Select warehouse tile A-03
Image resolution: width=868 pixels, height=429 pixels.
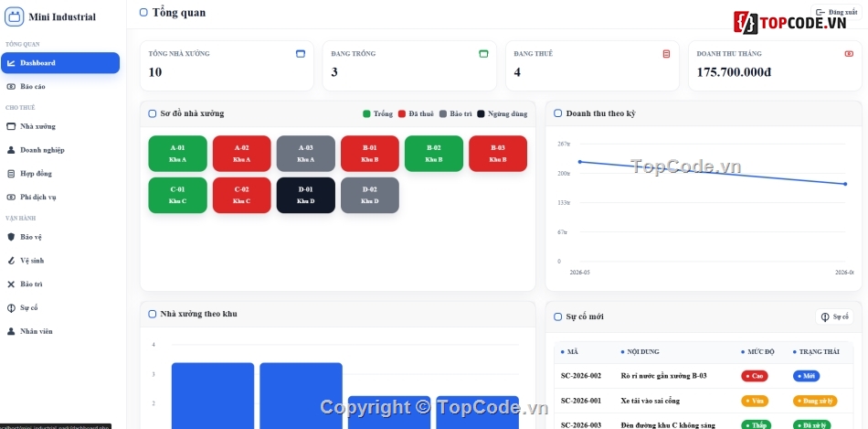(x=305, y=154)
